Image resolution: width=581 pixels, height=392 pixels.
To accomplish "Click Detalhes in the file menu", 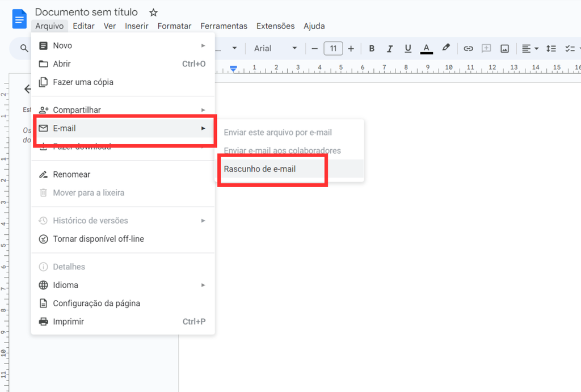I will [123, 267].
